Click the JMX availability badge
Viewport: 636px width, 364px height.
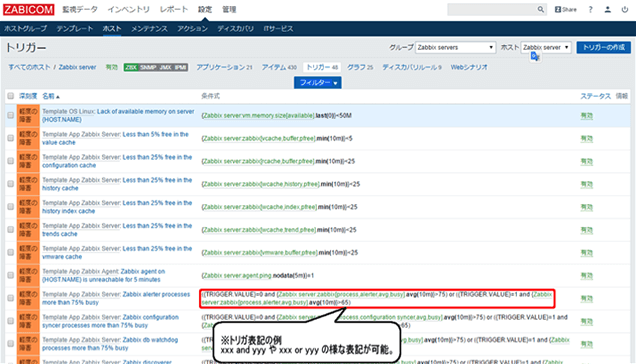(x=165, y=67)
